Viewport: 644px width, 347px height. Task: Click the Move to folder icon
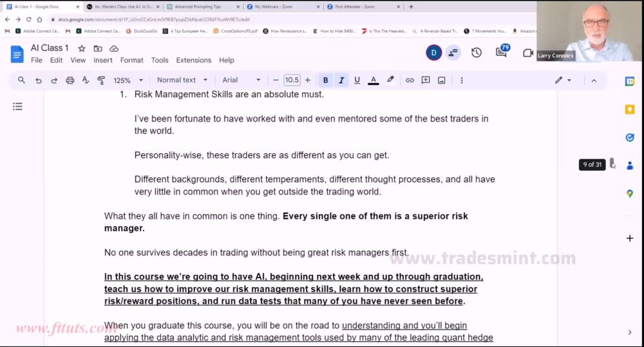click(98, 48)
